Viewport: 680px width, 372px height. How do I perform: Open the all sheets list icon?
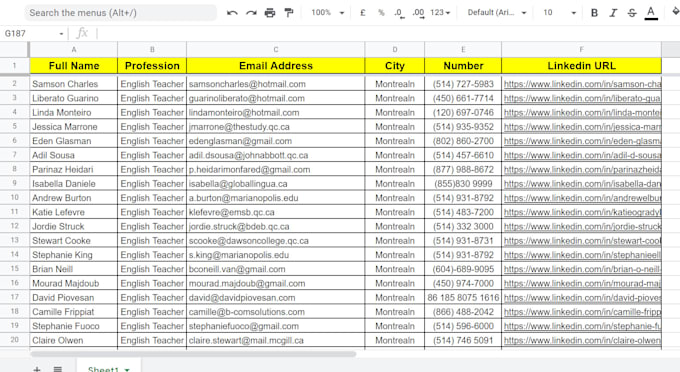58,369
